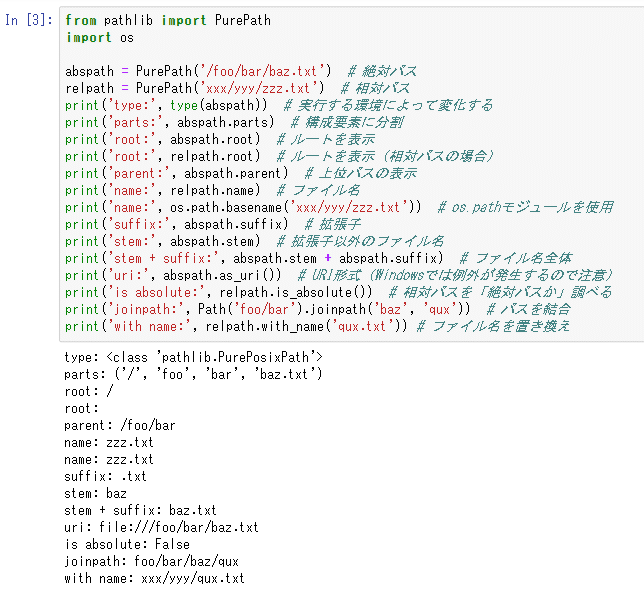This screenshot has width=644, height=589.
Task: Place cursor on 'import os' line
Action: (96, 37)
